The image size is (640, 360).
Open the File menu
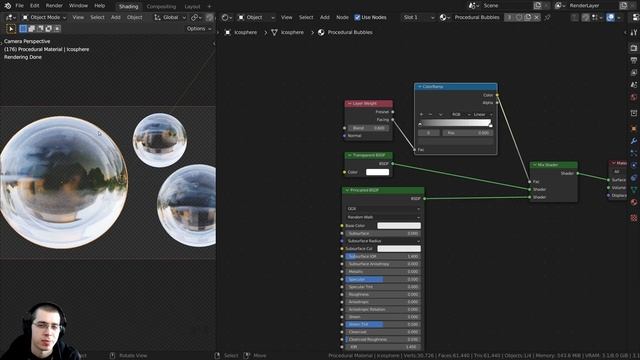(19, 6)
